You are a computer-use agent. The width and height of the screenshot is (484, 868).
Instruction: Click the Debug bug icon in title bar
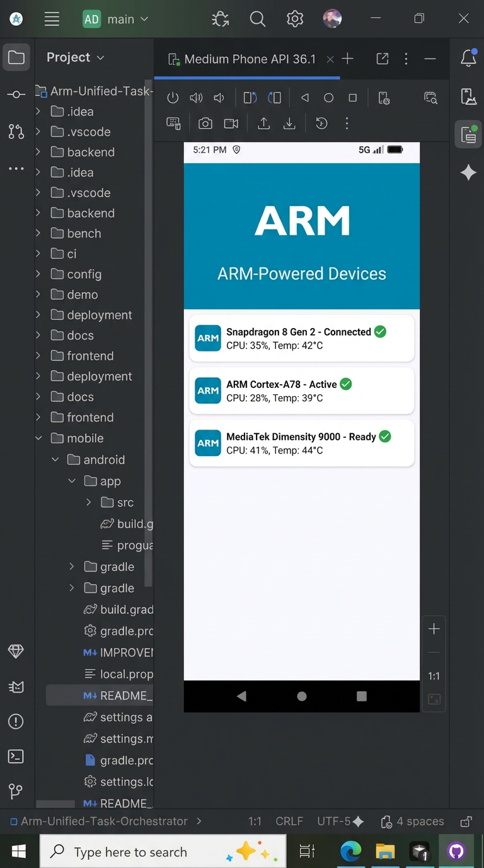(x=220, y=19)
